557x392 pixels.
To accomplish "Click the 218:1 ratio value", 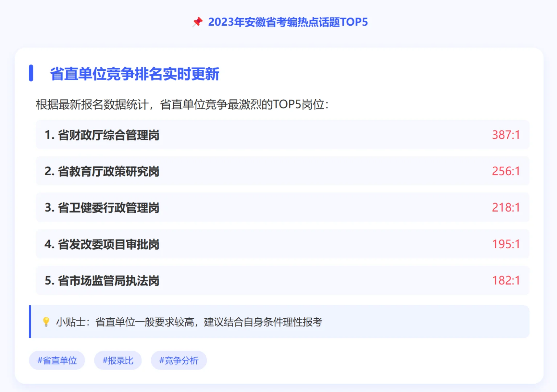I will [506, 208].
